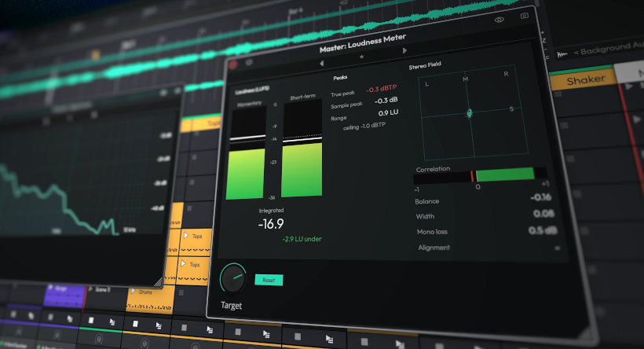Screen dimensions: 644x349
Task: Click the Balance value -0.16
Action: (540, 197)
